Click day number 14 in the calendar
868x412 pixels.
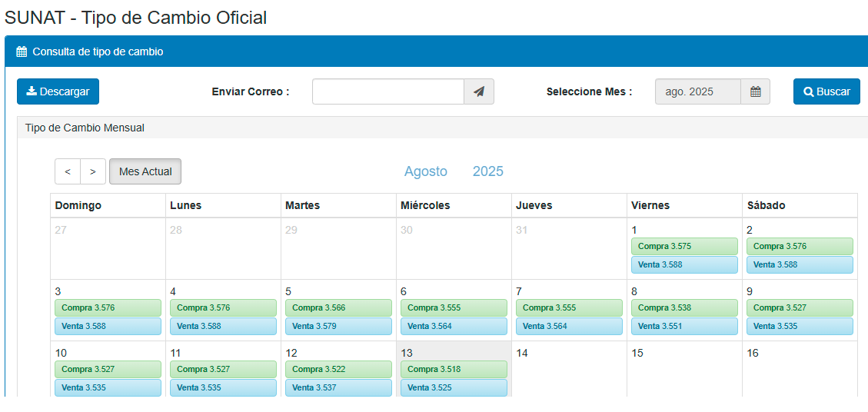tap(522, 354)
